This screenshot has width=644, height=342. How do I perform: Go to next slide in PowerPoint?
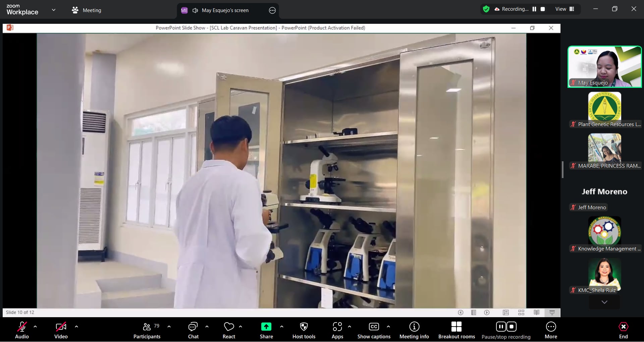[x=487, y=312]
